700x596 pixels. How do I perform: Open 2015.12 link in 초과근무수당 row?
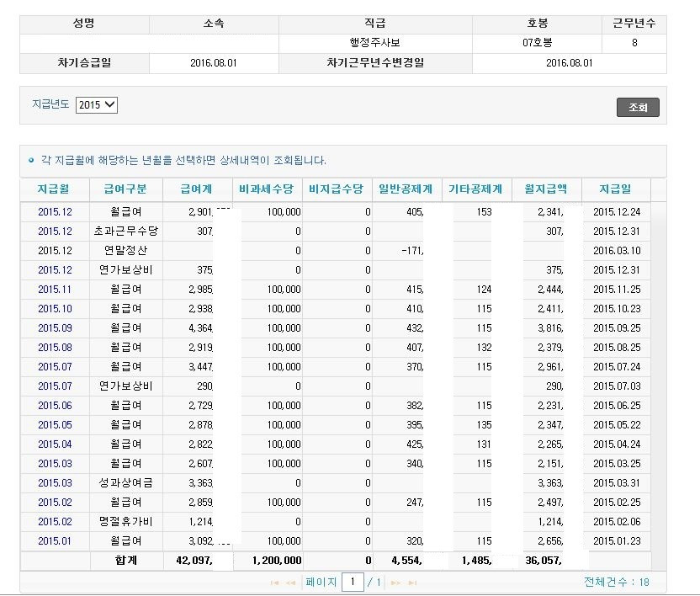(55, 231)
